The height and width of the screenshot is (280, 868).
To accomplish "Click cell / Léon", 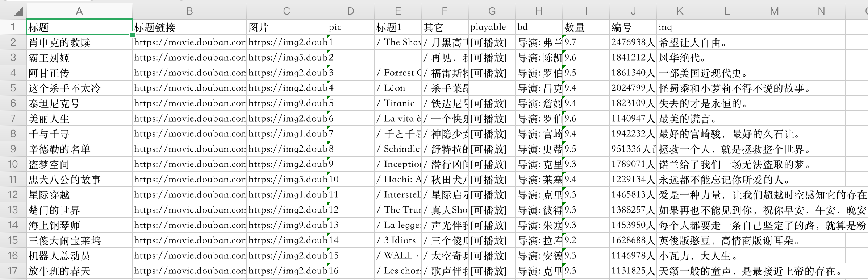I will (398, 88).
